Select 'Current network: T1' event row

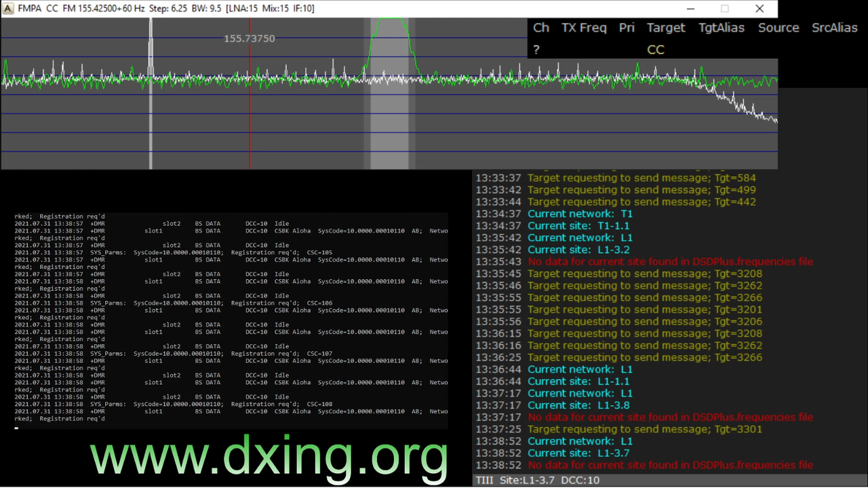554,214
